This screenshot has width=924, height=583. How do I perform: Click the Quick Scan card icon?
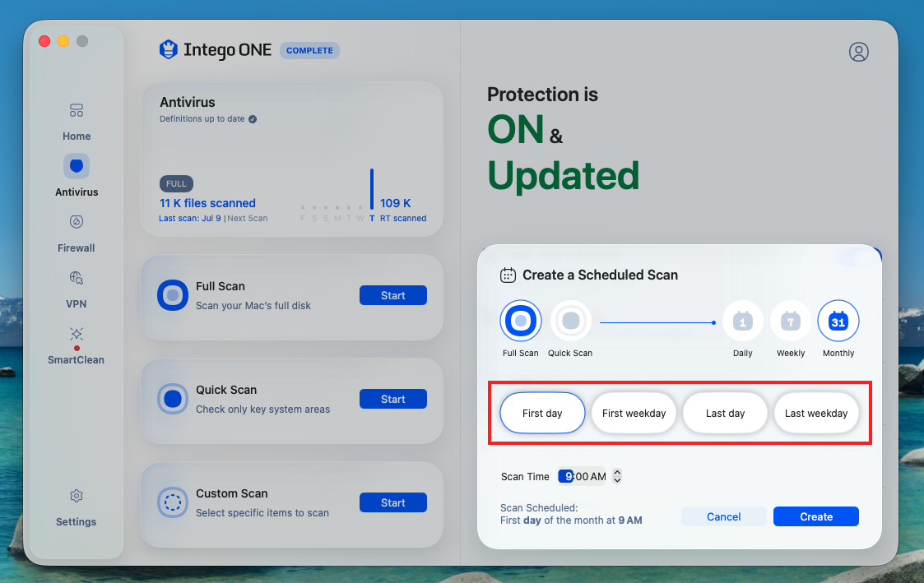pyautogui.click(x=173, y=399)
